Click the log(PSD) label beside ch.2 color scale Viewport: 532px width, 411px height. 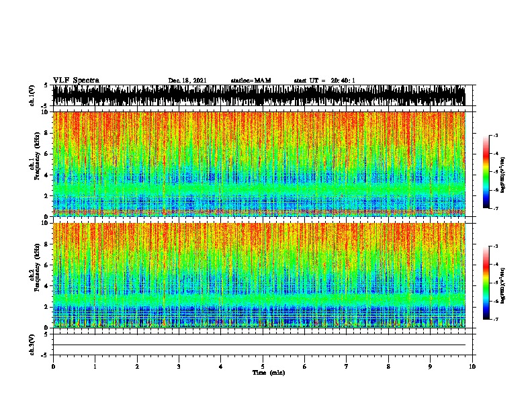point(502,285)
